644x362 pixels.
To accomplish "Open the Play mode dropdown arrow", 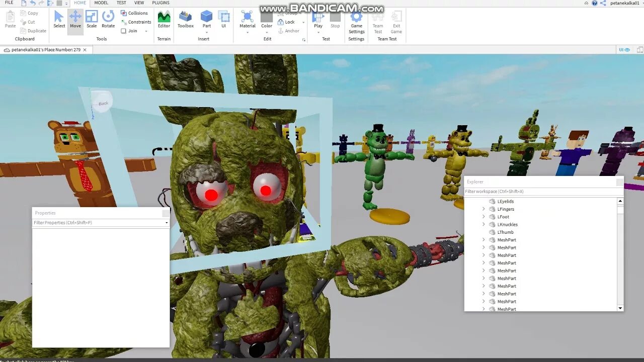I will click(318, 32).
